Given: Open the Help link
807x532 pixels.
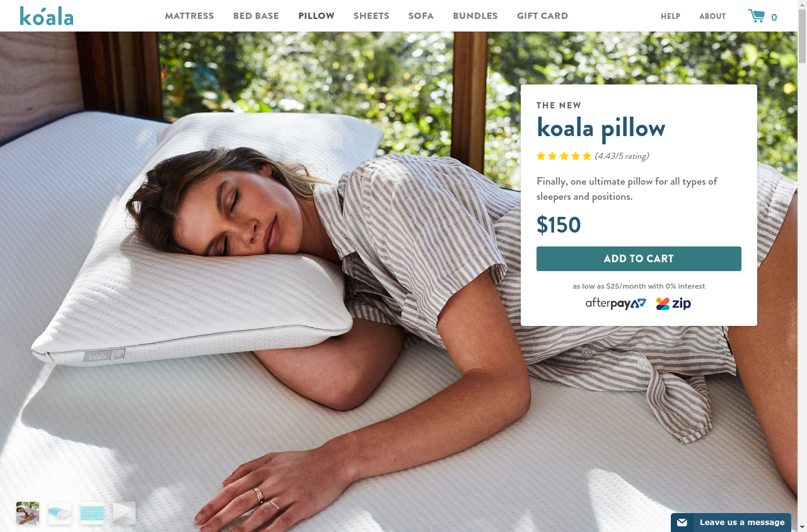Looking at the screenshot, I should pos(670,16).
